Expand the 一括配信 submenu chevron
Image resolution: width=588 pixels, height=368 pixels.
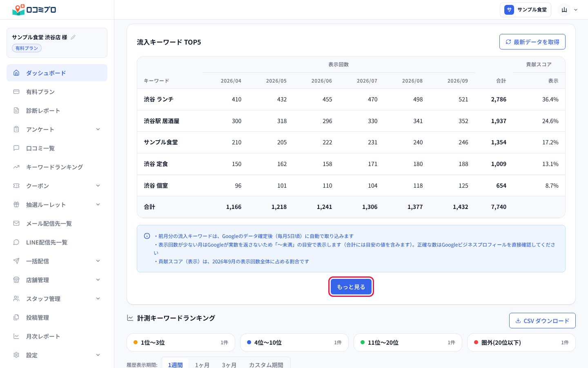click(x=98, y=261)
